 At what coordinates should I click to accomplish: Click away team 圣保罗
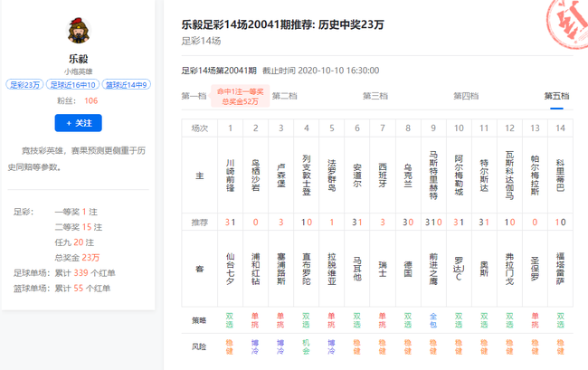[535, 269]
